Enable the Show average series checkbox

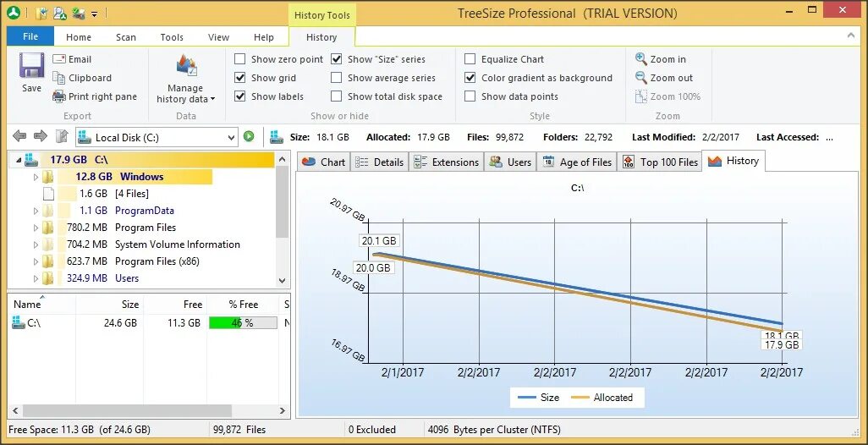point(337,78)
